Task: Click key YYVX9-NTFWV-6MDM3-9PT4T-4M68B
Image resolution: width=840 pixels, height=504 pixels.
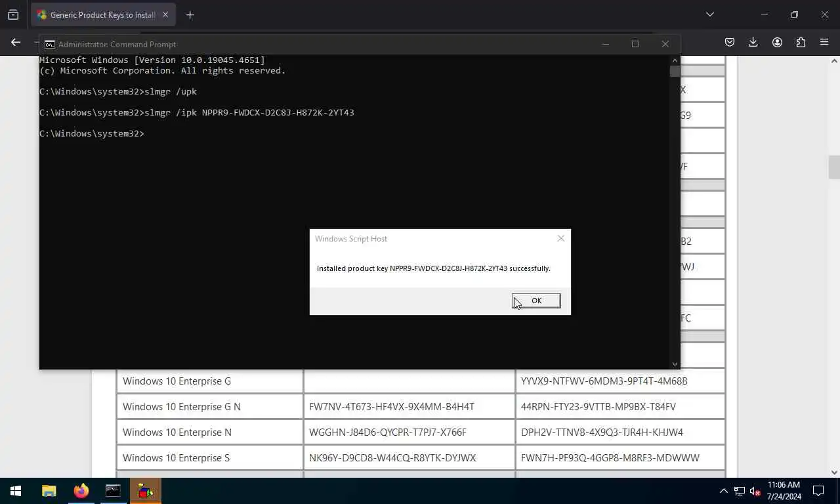Action: [604, 381]
